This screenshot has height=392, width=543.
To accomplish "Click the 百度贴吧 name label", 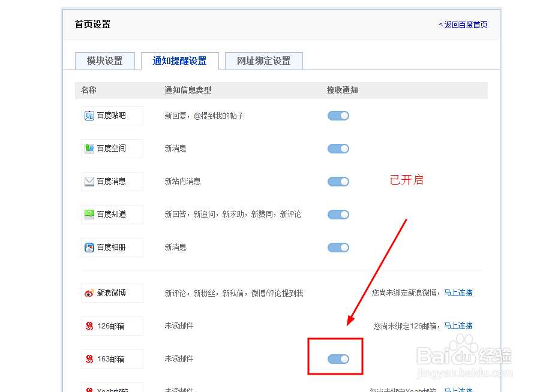I will pyautogui.click(x=111, y=116).
